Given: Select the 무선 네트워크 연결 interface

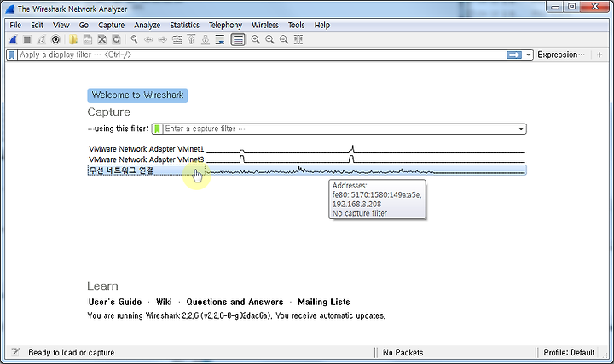Looking at the screenshot, I should tap(307, 170).
